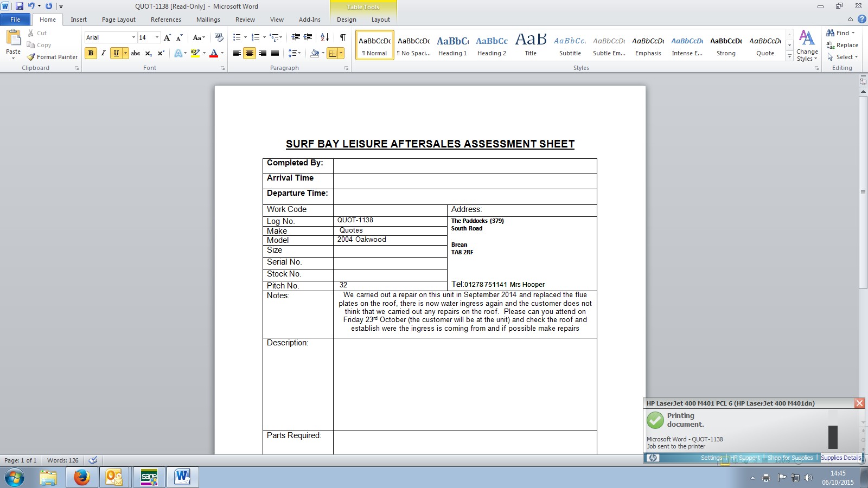Activate the Format Painter
868x488 pixels.
[53, 57]
